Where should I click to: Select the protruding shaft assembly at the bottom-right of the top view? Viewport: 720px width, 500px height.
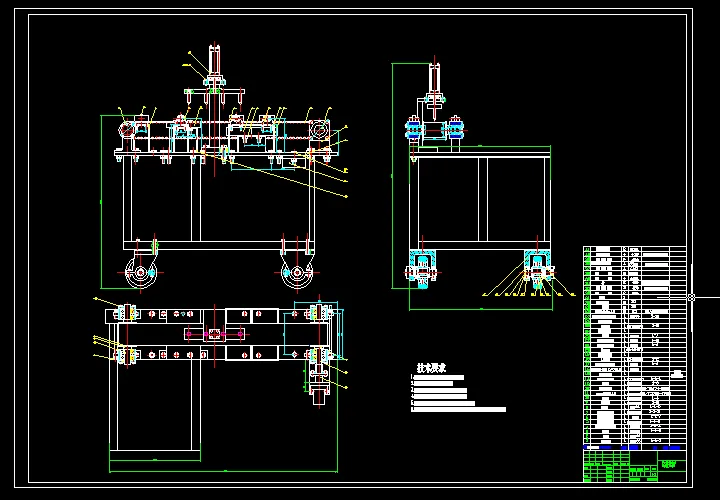(x=318, y=383)
